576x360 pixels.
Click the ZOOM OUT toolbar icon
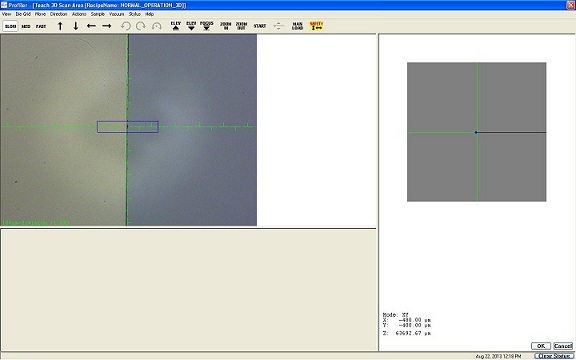coord(241,26)
